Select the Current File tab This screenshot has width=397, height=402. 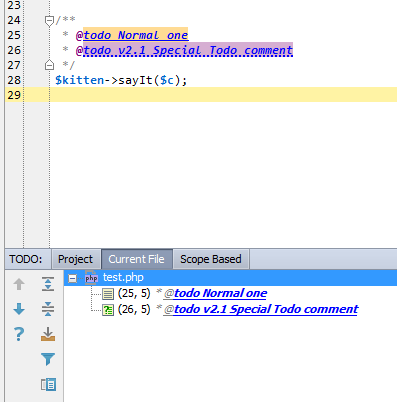pyautogui.click(x=137, y=259)
